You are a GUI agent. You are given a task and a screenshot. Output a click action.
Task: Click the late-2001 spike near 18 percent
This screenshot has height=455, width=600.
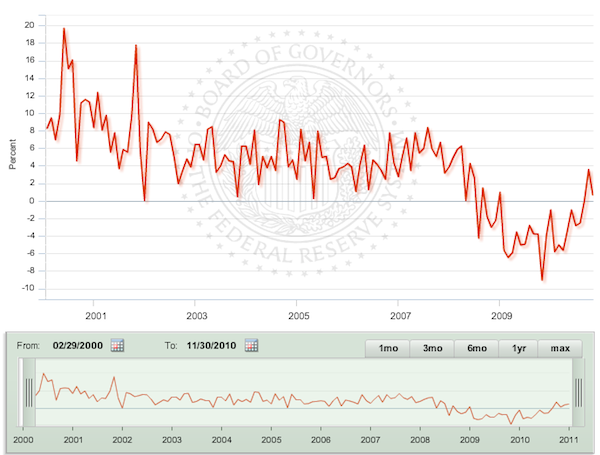(136, 46)
